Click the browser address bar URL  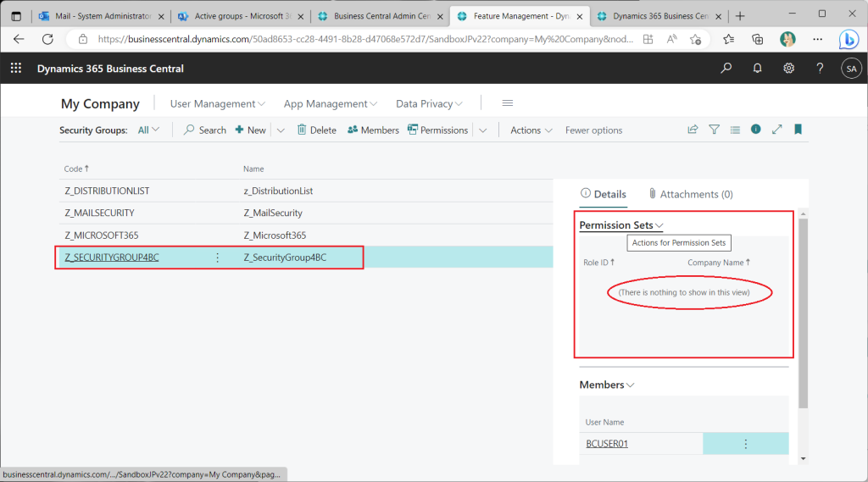365,39
